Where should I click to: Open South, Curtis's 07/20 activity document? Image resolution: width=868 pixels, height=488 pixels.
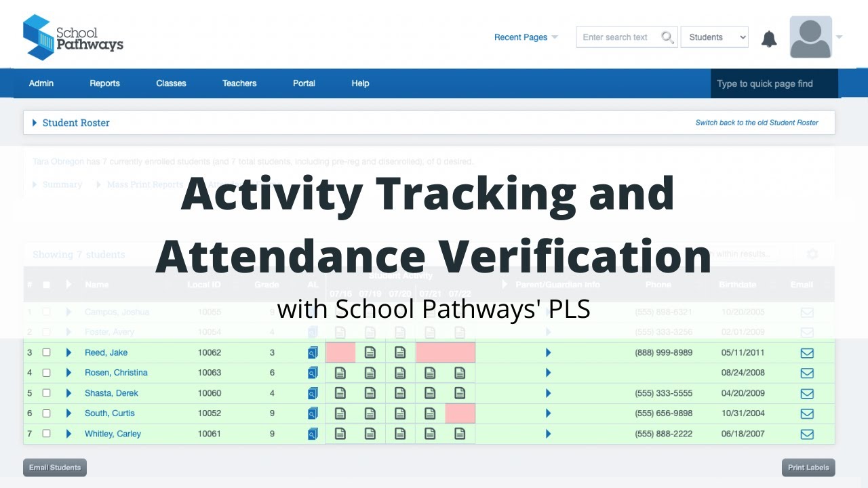400,413
